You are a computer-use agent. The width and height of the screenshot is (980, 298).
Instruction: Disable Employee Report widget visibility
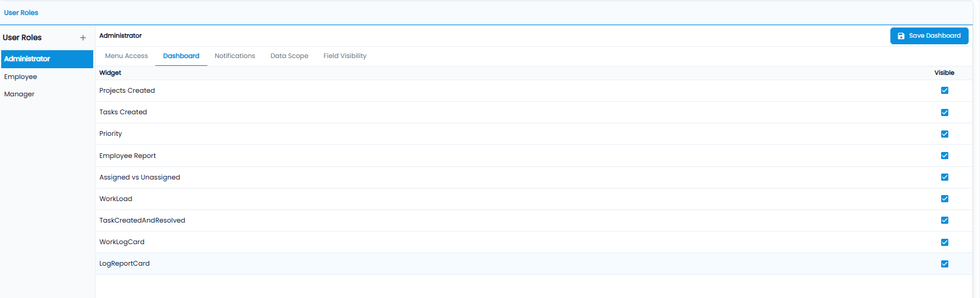[945, 156]
